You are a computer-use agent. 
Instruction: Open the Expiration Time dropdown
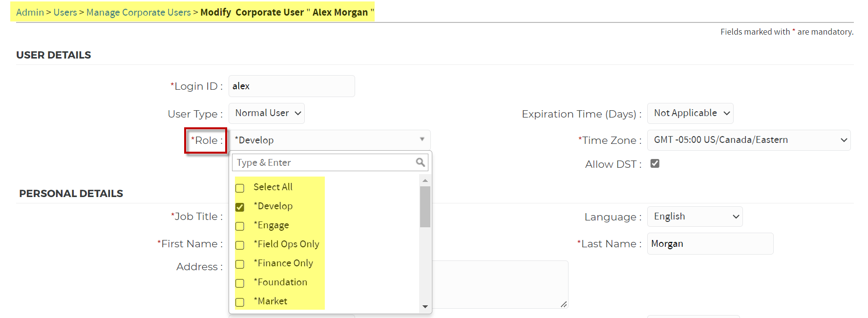click(x=690, y=113)
